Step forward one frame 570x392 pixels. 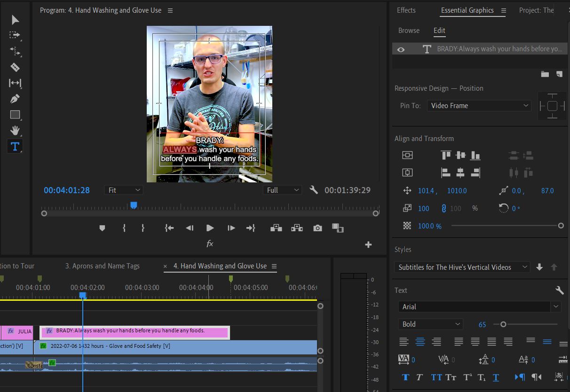tap(231, 228)
